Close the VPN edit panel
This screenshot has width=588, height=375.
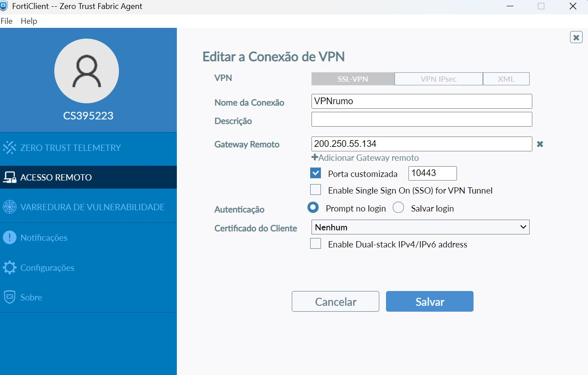pyautogui.click(x=576, y=37)
